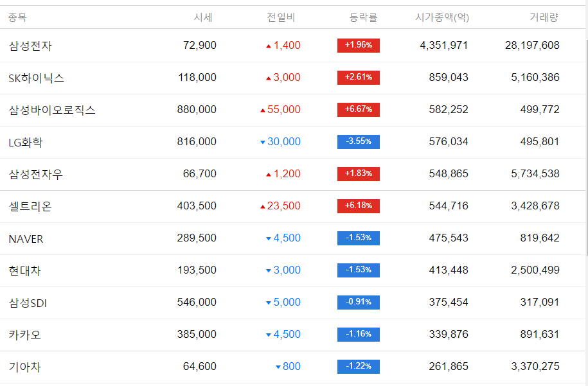Open the 카카오 stock link
This screenshot has height=386, width=588.
pos(25,335)
